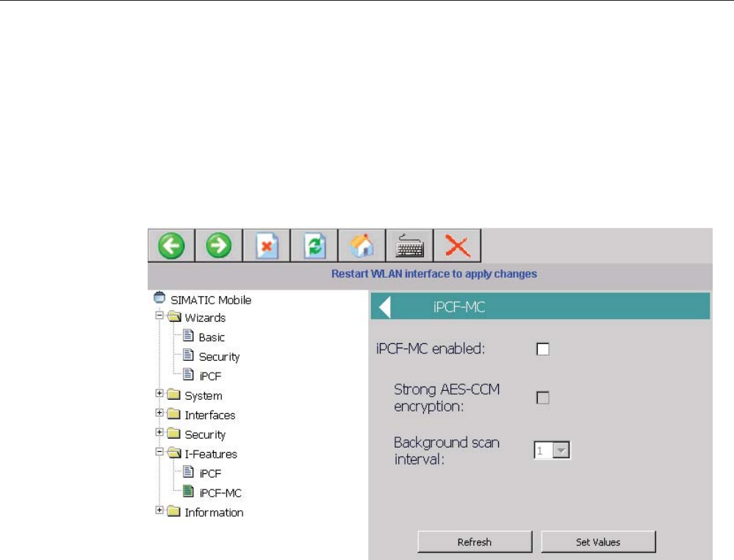This screenshot has height=560, width=734.
Task: Open the home page via house icon
Action: click(x=361, y=245)
